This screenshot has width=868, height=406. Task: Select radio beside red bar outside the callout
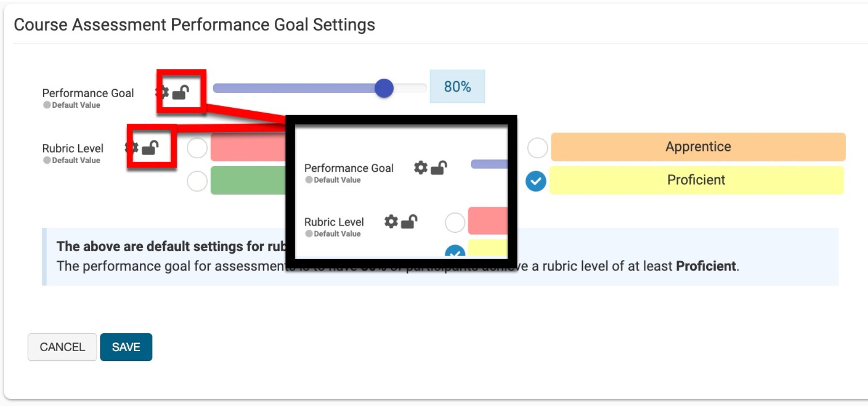[197, 148]
